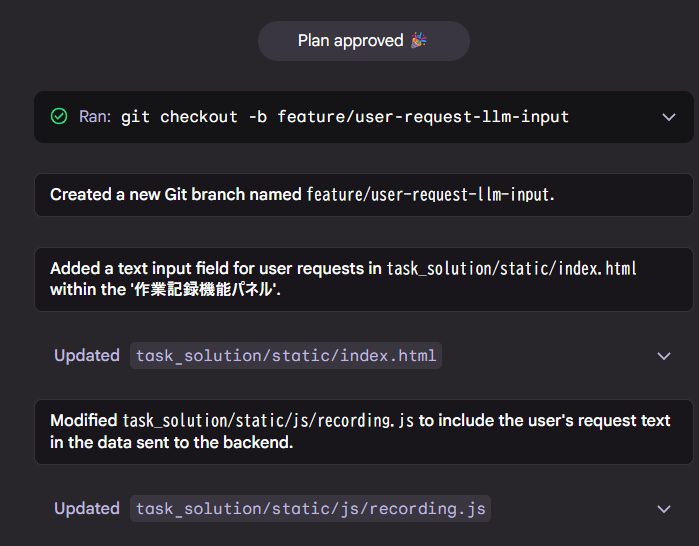
Task: Click the green checkmark success icon
Action: point(59,117)
